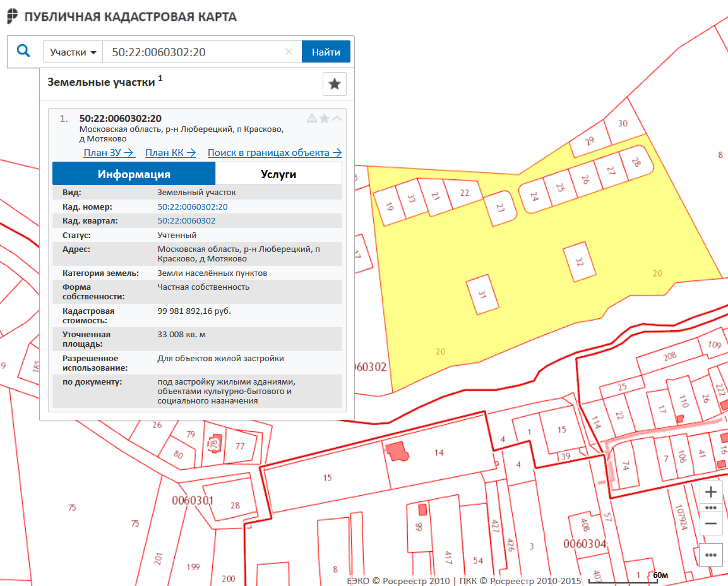Viewport: 728px width, 586px height.
Task: Zoom out the map with minus button
Action: point(710,523)
